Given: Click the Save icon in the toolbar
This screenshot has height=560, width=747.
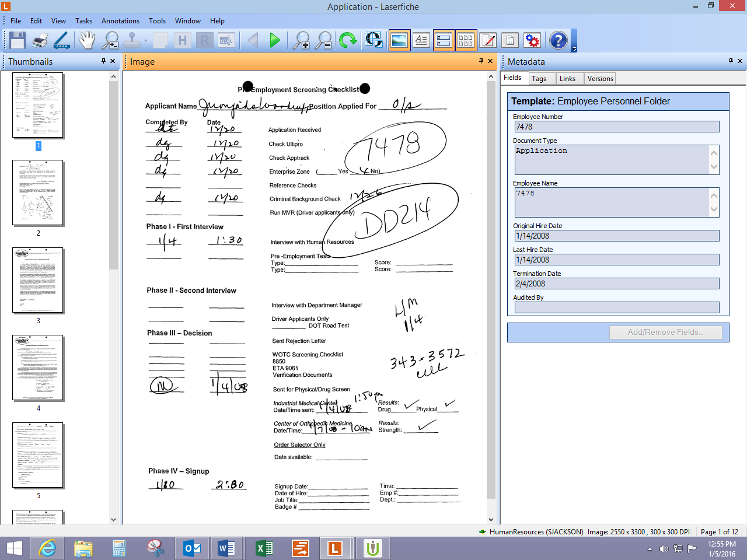Looking at the screenshot, I should pyautogui.click(x=17, y=40).
